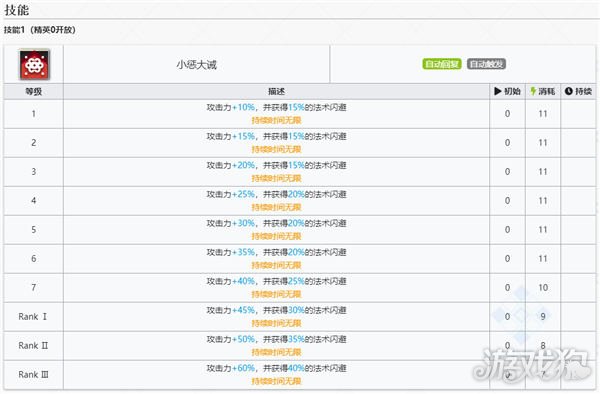Viewport: 600px width, 394px height.
Task: Click the 技能1（精英0开放）heading
Action: click(40, 30)
